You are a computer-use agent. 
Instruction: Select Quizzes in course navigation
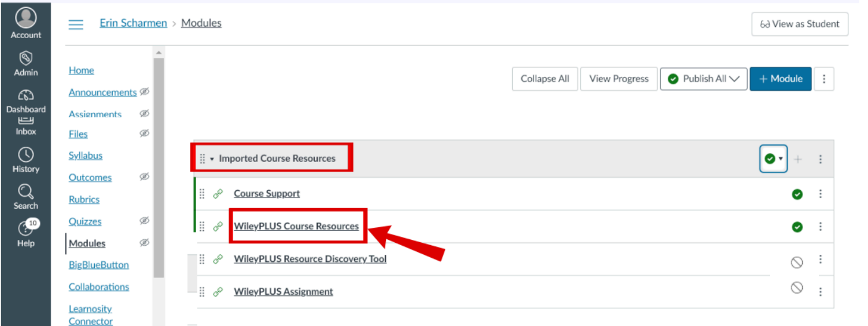click(x=85, y=221)
